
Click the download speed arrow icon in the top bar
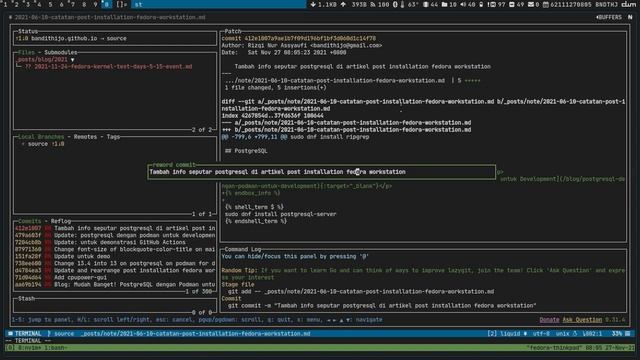click(313, 4)
